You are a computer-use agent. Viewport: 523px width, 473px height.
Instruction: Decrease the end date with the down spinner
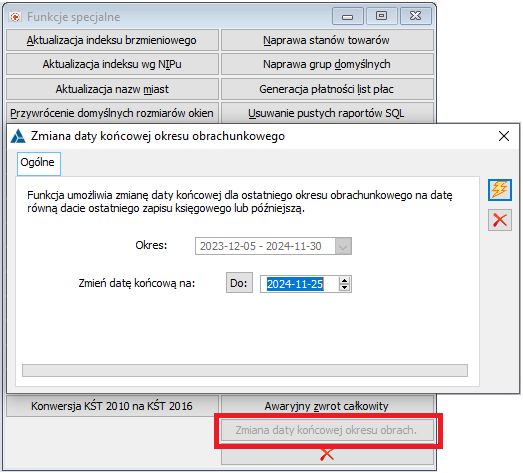tap(345, 288)
